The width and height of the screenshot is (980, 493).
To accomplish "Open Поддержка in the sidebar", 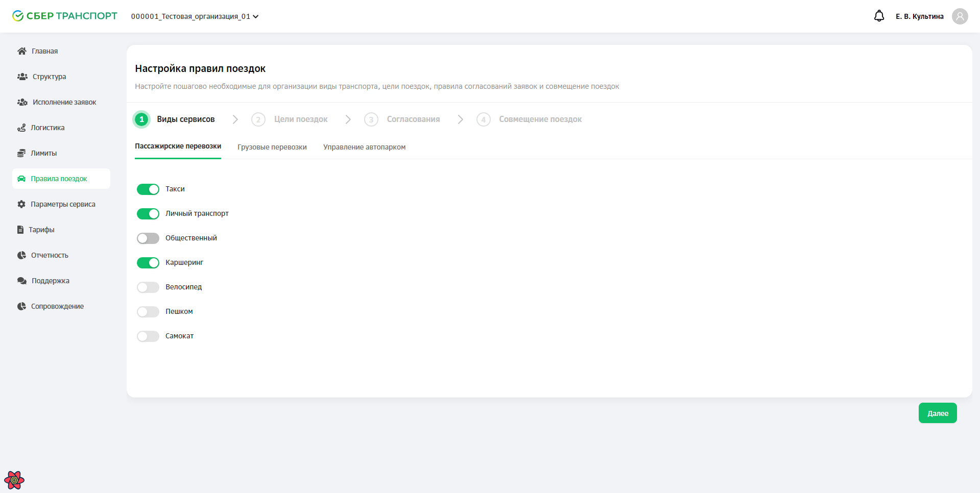I will tap(61, 281).
